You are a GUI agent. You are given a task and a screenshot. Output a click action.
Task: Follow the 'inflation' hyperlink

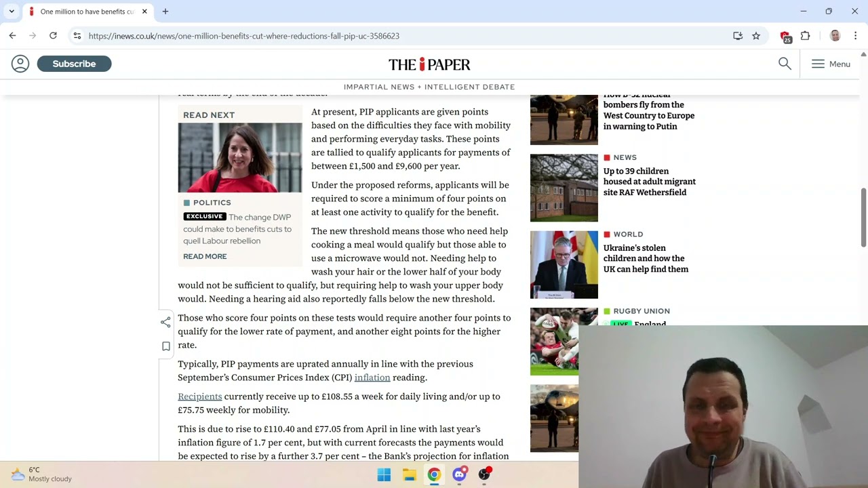(x=372, y=378)
